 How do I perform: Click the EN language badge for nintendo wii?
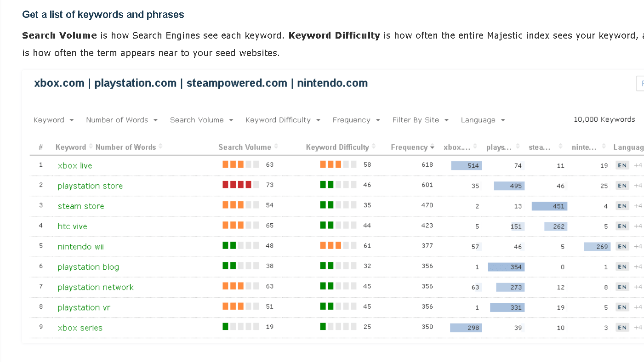click(622, 246)
